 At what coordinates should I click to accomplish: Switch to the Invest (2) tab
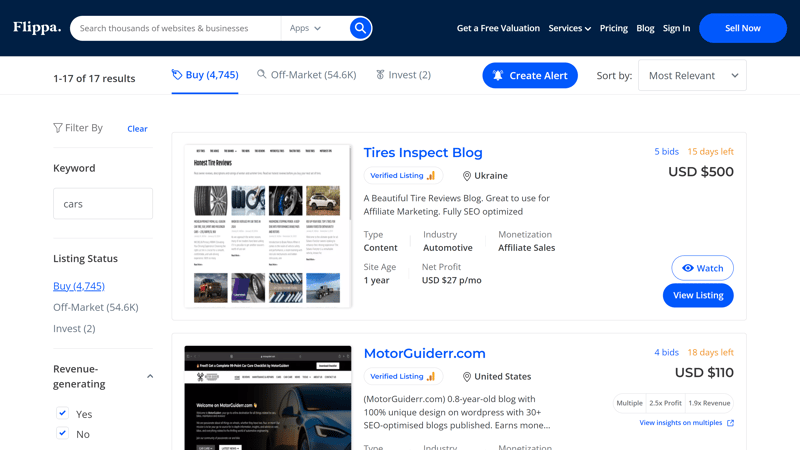[x=403, y=75]
